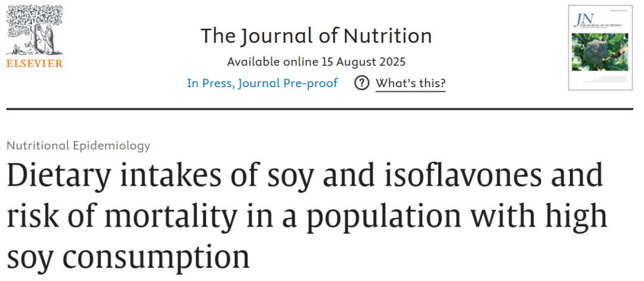644x281 pixels.
Task: Open The Journal of Nutrition homepage heading
Action: tap(316, 36)
